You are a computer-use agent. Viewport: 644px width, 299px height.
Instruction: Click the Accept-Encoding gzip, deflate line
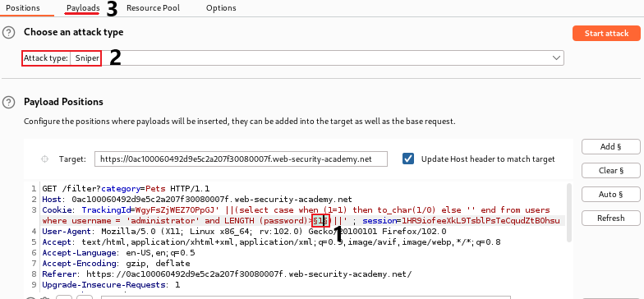117,264
